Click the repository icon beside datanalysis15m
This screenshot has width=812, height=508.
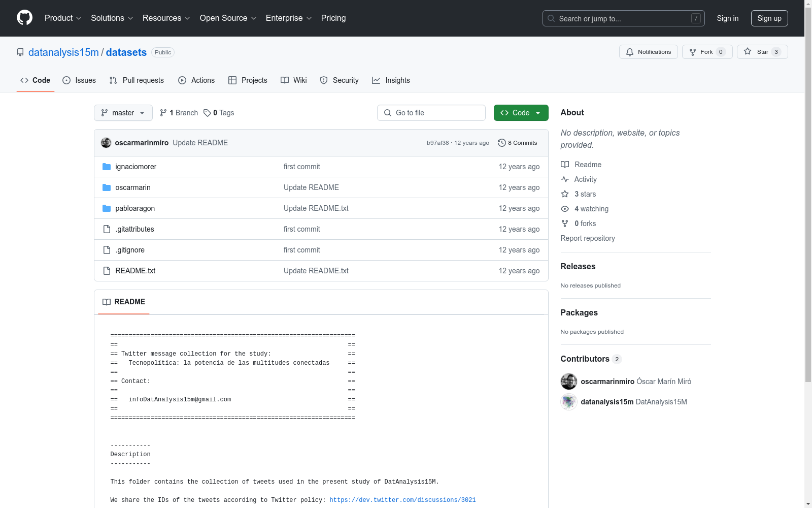tap(20, 52)
